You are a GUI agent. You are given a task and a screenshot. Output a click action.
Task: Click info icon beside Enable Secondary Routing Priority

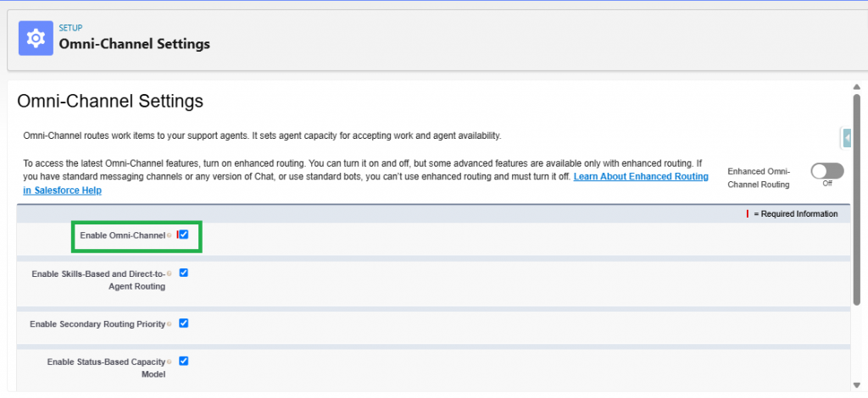170,324
